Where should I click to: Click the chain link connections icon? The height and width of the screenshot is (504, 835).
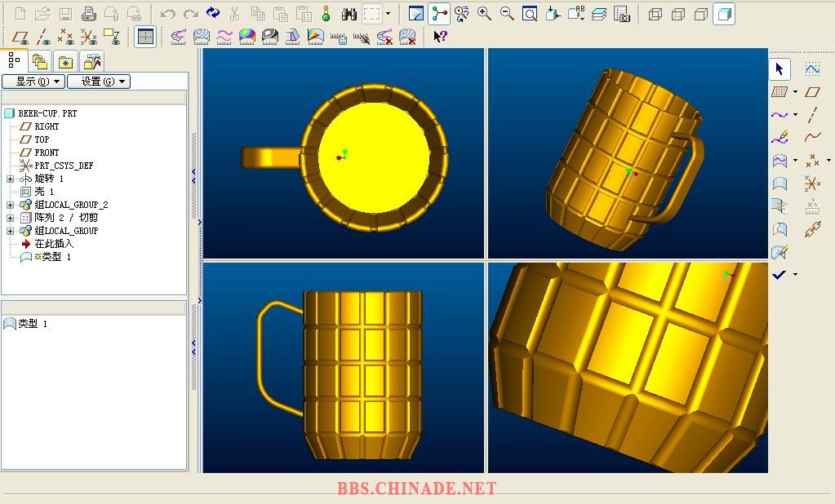812,229
